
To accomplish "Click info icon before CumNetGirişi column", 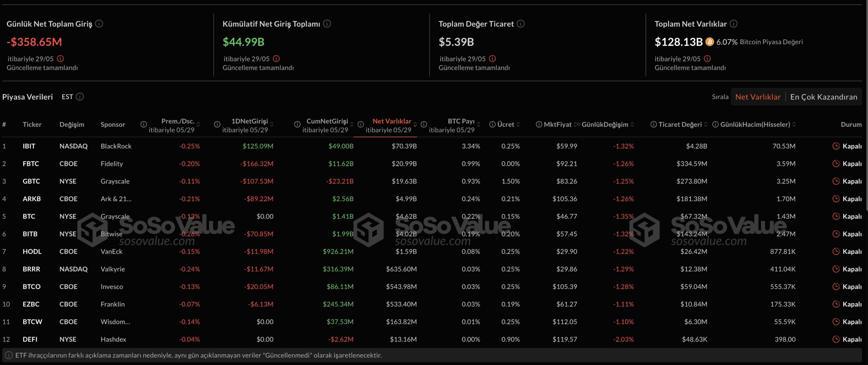I will tap(297, 124).
